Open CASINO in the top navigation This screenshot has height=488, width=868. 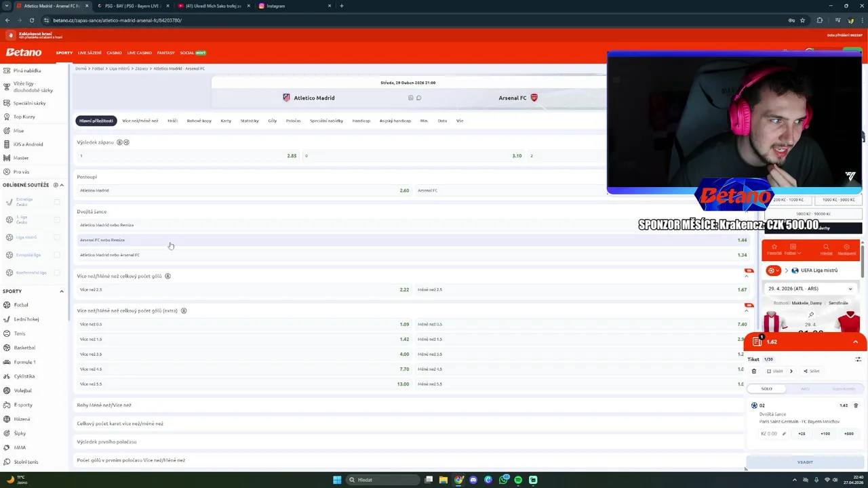(114, 53)
